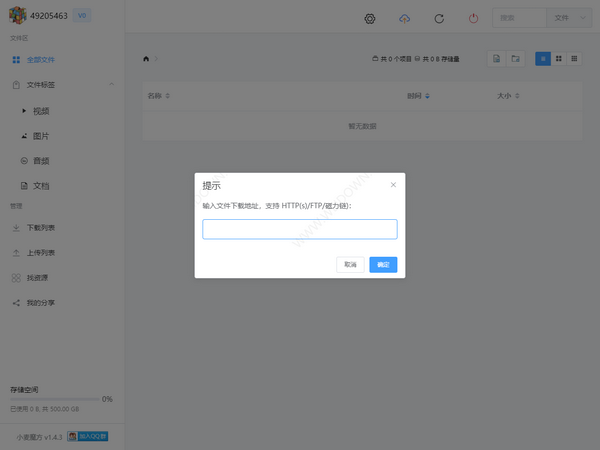This screenshot has width=600, height=450.
Task: Switch to list view mode
Action: (543, 59)
